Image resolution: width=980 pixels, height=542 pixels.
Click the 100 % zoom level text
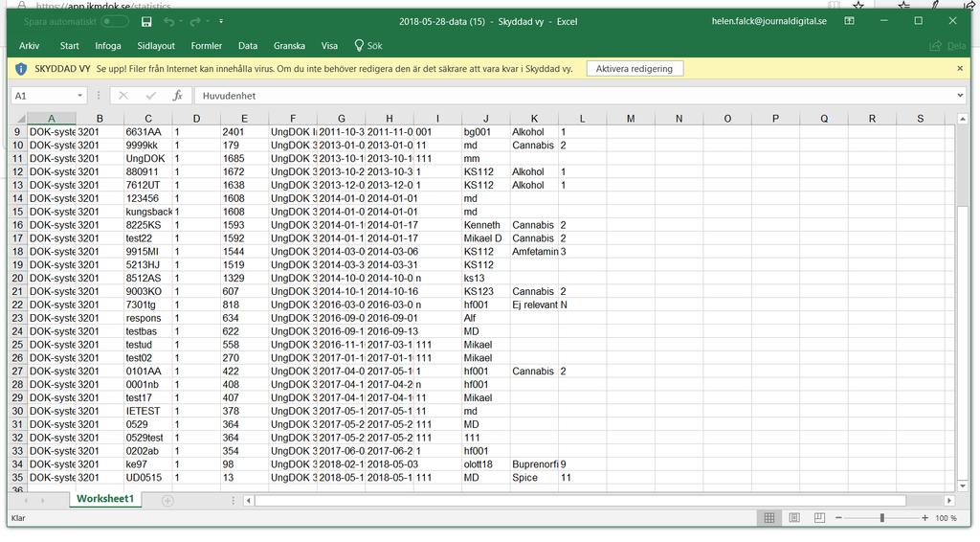pyautogui.click(x=946, y=518)
